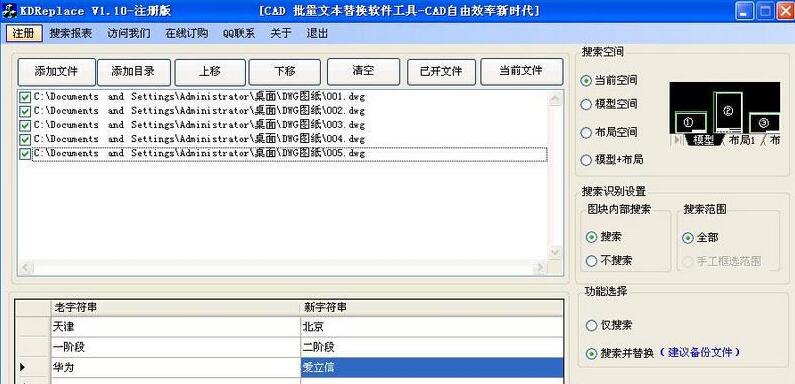
Task: Click the 华为 old string cell
Action: 175,368
